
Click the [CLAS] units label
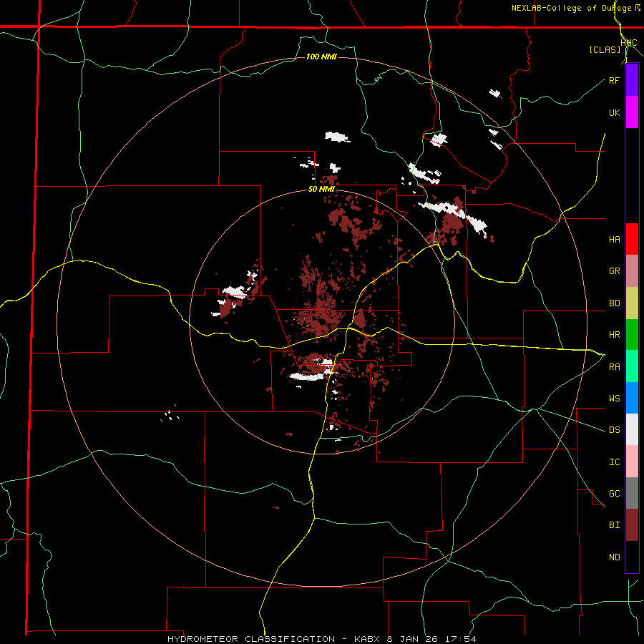point(605,49)
